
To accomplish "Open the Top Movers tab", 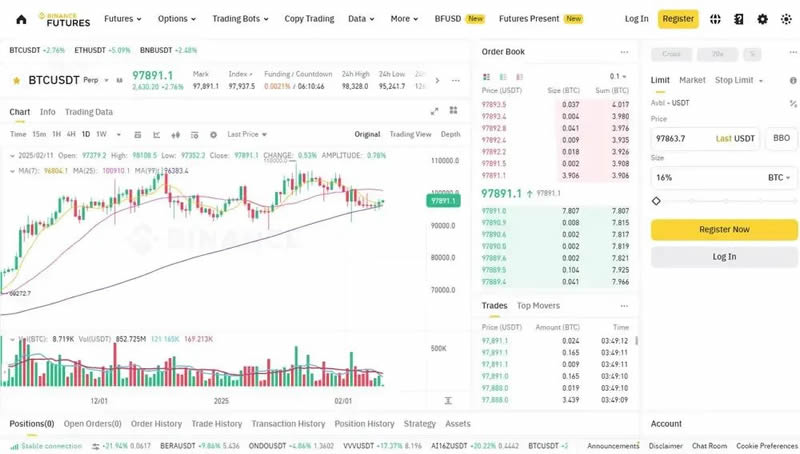I will [538, 306].
